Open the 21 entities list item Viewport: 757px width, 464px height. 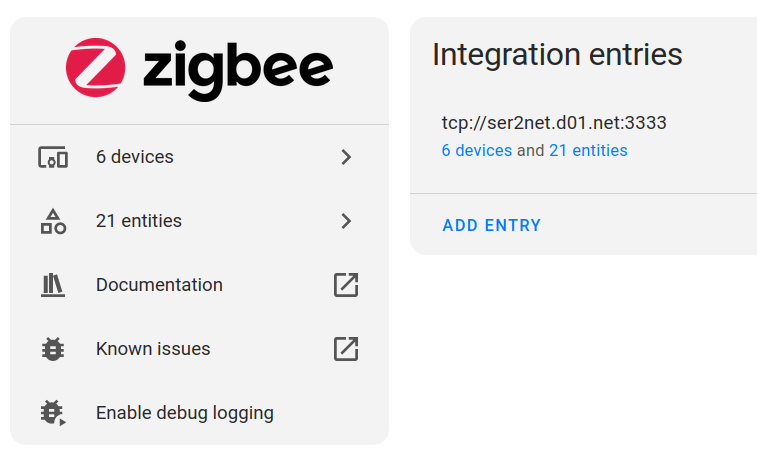click(199, 221)
